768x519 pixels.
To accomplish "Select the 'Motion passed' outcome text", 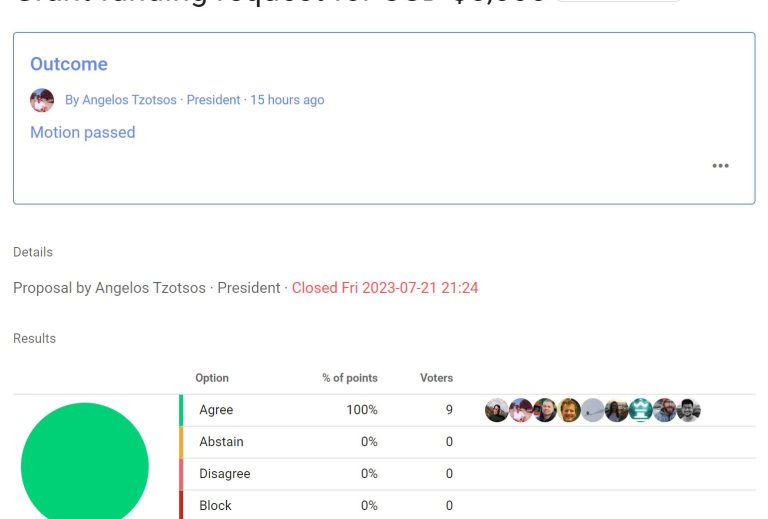I will [83, 132].
